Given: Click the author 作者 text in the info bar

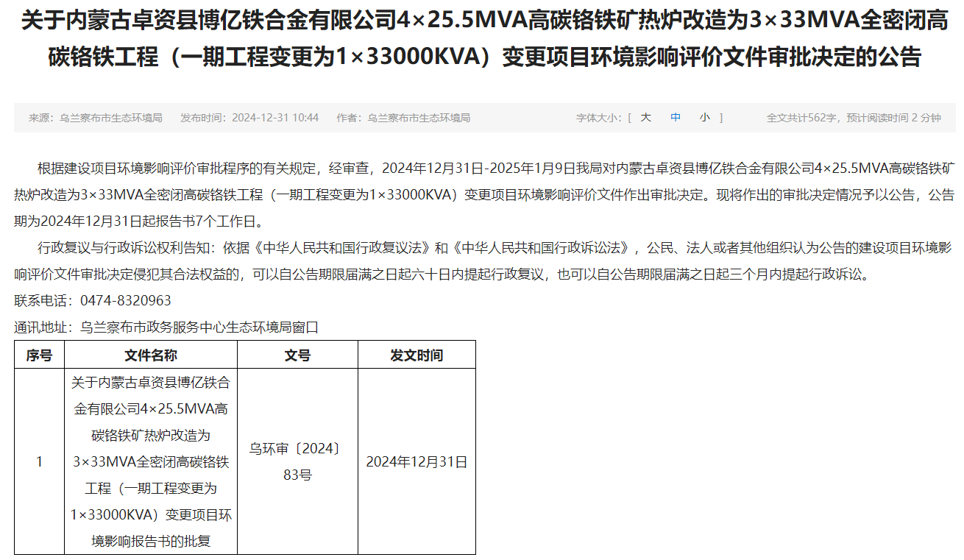Looking at the screenshot, I should (x=403, y=118).
